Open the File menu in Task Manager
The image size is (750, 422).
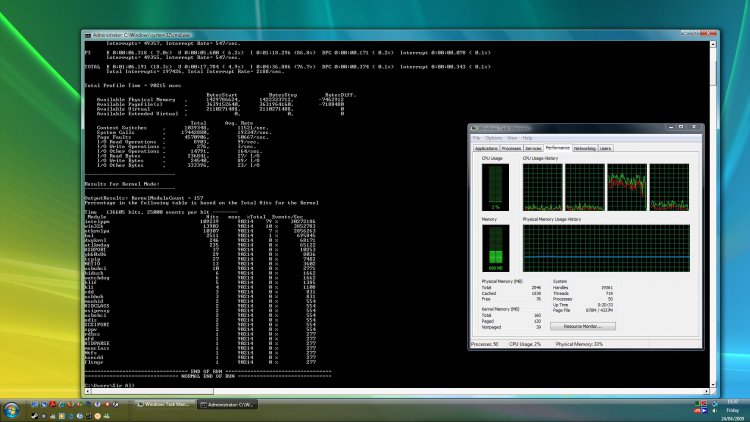476,138
